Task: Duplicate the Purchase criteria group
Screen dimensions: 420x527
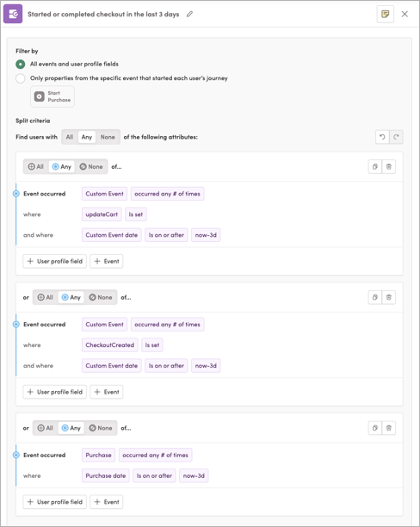Action: [x=375, y=428]
